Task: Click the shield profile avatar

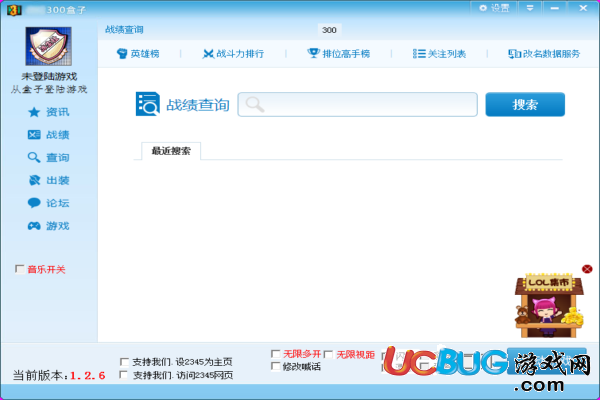Action: point(49,46)
